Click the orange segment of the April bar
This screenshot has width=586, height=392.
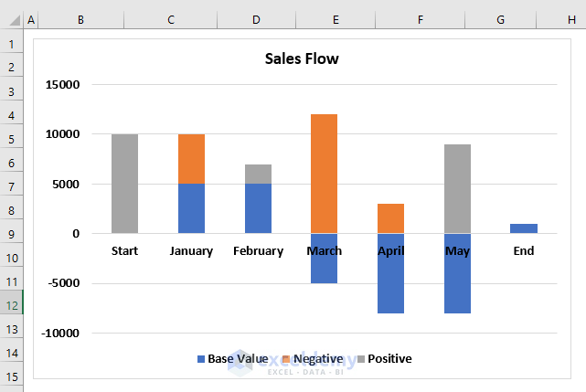point(391,218)
